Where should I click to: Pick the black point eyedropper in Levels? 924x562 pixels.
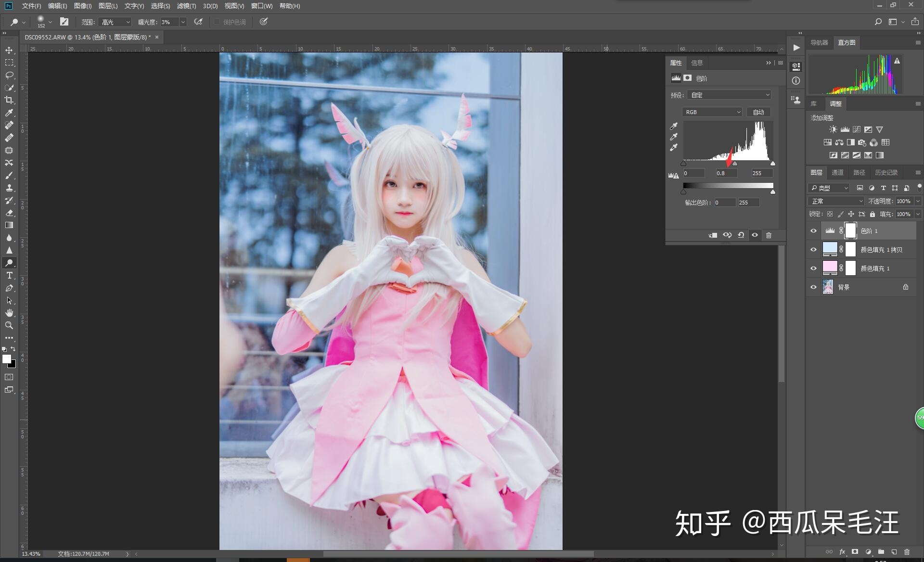coord(674,126)
